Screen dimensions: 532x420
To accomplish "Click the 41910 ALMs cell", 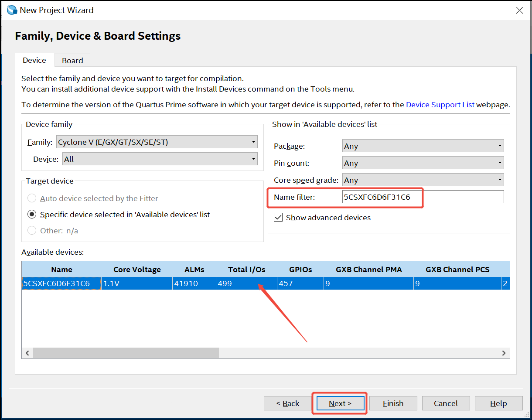I will [x=194, y=283].
